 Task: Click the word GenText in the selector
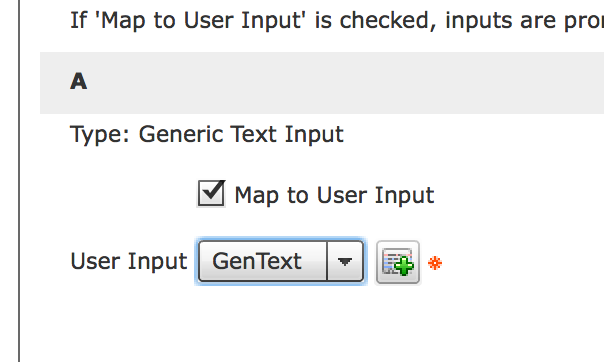point(257,261)
